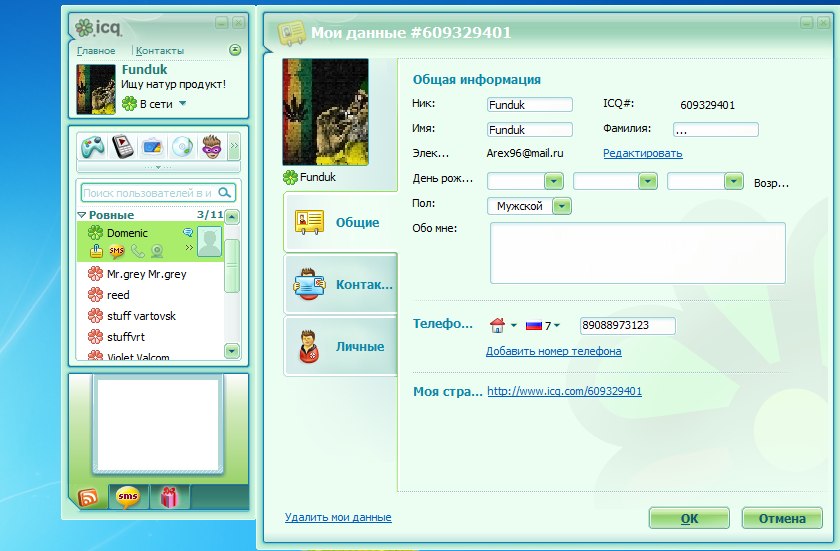Click the contact list scroll down arrow
This screenshot has width=840, height=551.
tap(231, 351)
